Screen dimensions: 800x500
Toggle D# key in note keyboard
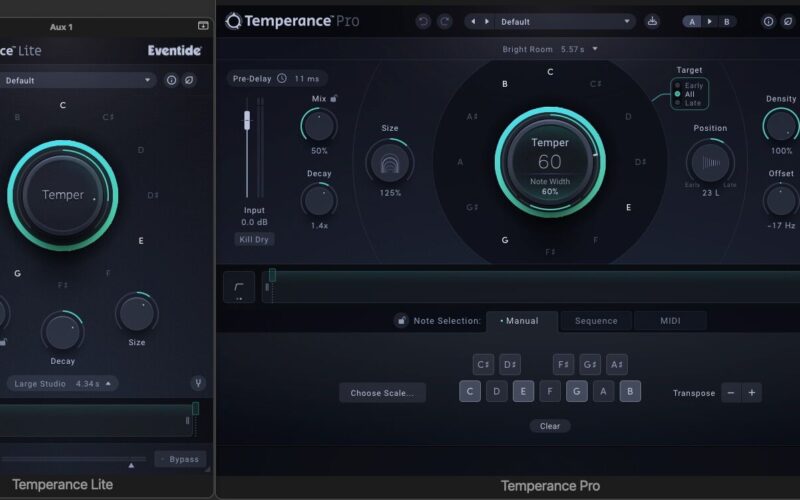click(510, 364)
